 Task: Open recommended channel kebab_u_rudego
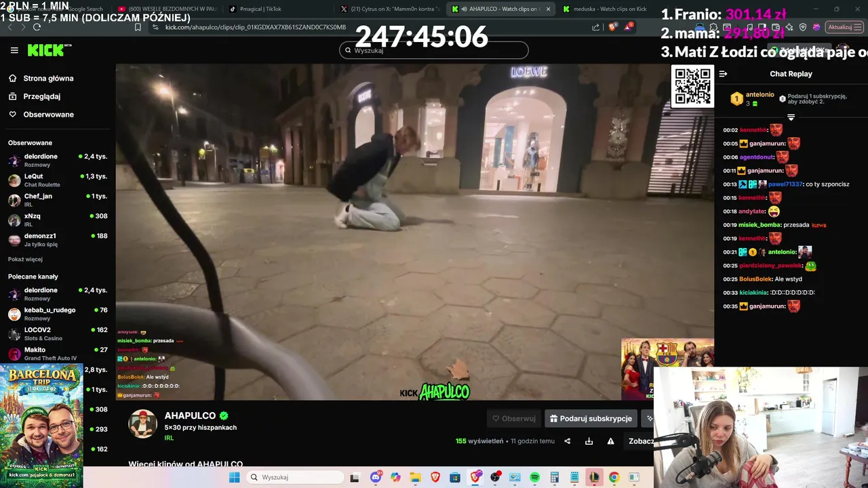pyautogui.click(x=58, y=314)
